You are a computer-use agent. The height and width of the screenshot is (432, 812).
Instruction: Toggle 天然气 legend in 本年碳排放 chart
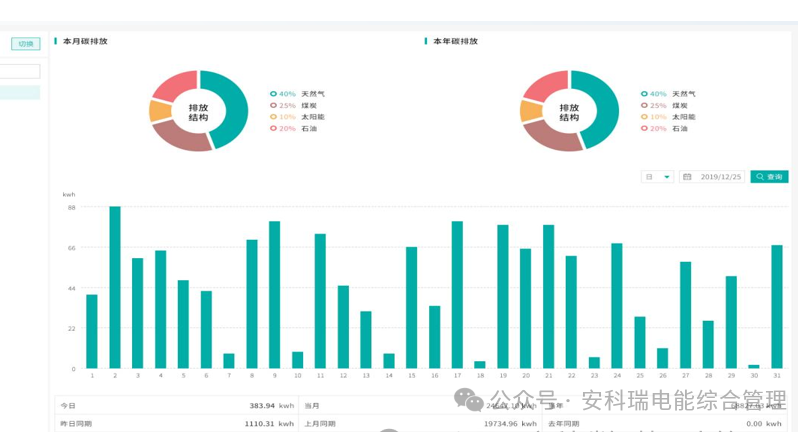[x=668, y=94]
